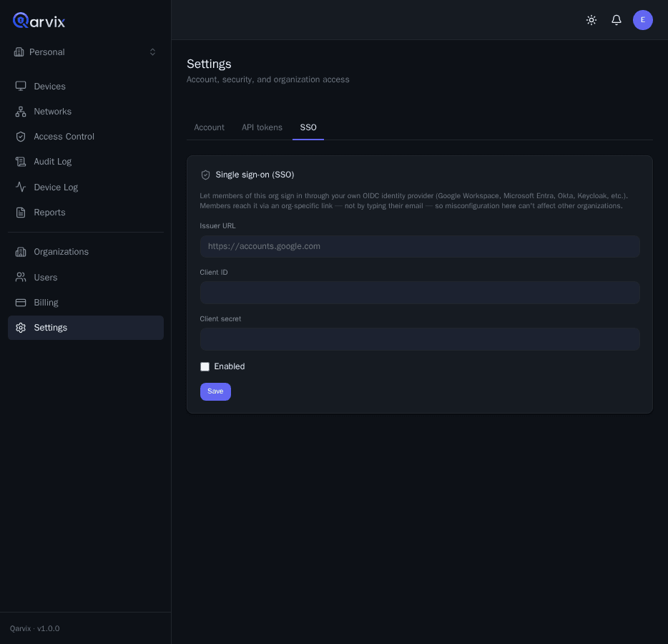
Task: Click the Device Log activity icon
Action: [21, 187]
